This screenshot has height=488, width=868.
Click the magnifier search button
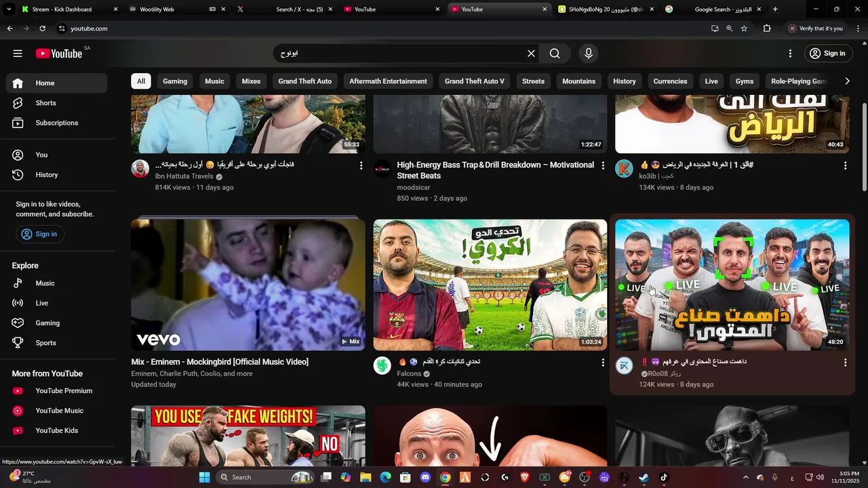(555, 54)
